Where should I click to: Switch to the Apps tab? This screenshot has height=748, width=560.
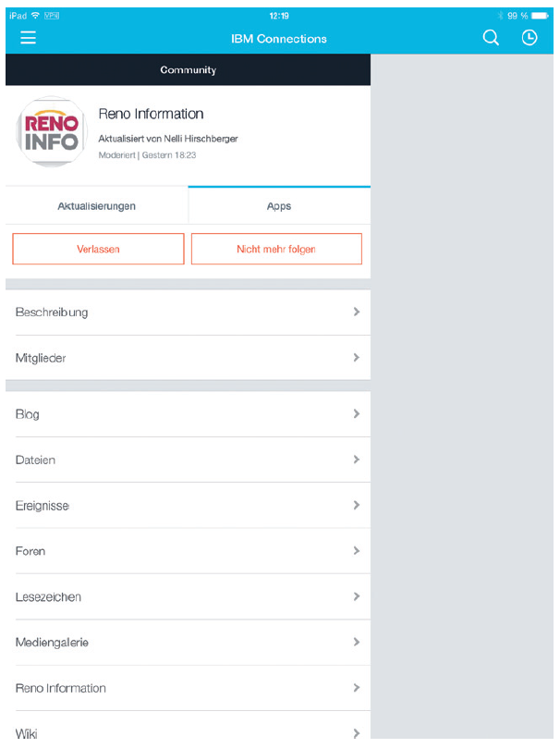point(279,206)
